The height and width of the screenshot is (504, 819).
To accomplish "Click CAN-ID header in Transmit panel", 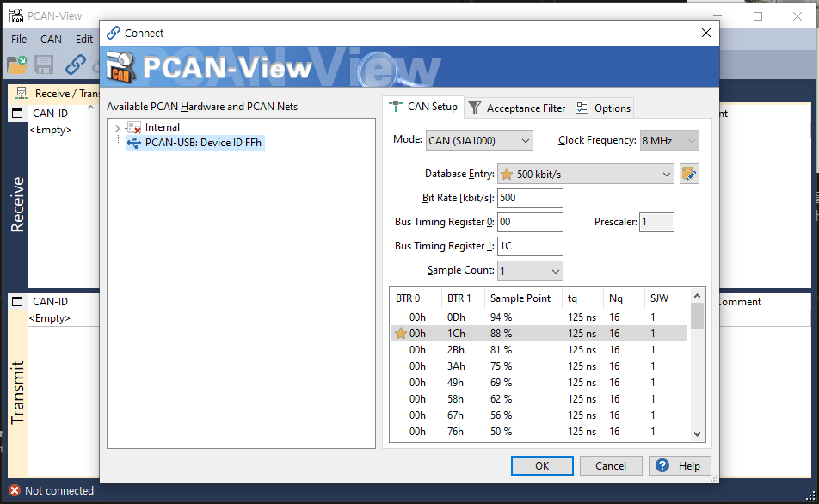I will point(50,302).
